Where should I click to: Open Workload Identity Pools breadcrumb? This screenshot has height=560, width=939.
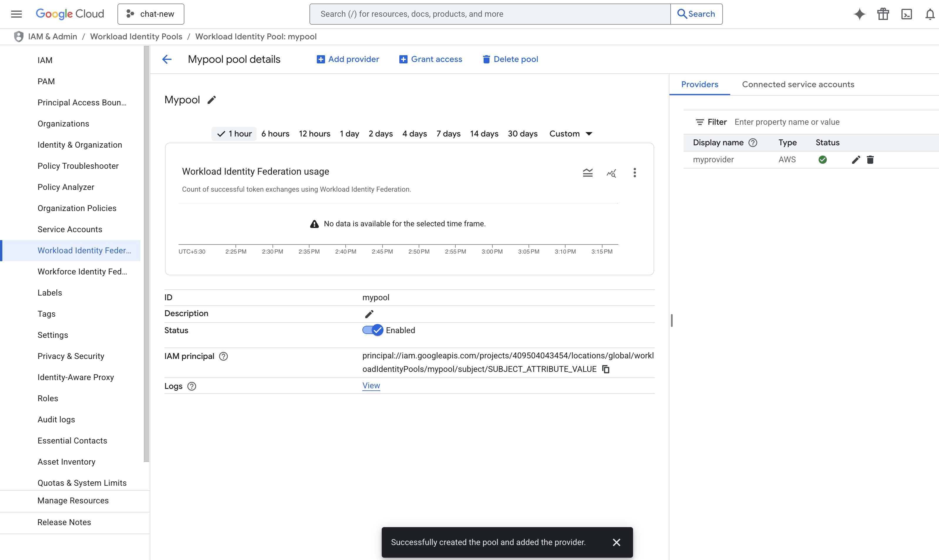tap(136, 36)
